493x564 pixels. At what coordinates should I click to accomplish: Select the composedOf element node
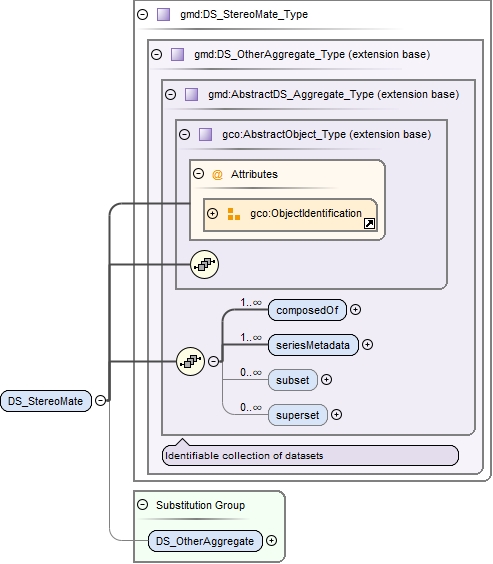(307, 310)
